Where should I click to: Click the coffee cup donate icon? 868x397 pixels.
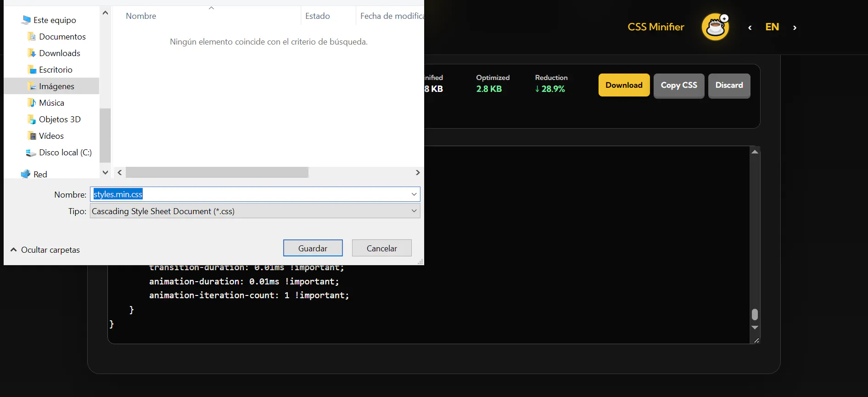pyautogui.click(x=715, y=27)
